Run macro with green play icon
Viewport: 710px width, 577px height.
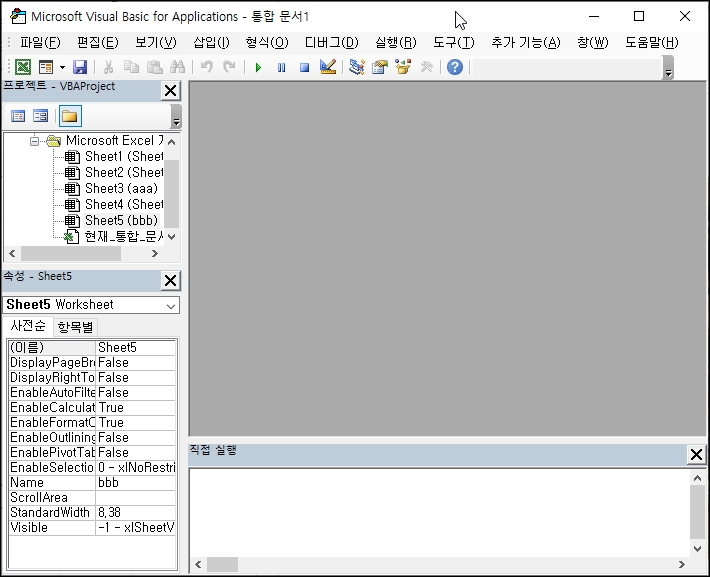click(x=258, y=67)
